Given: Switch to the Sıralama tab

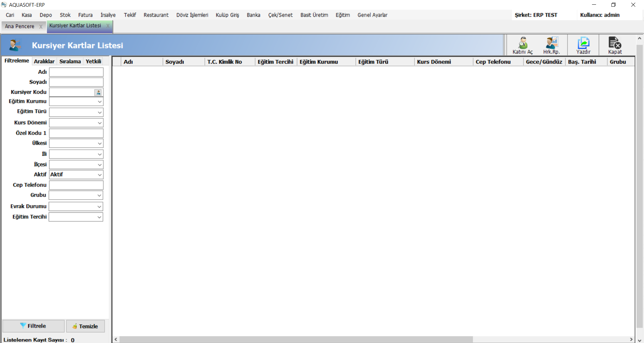Looking at the screenshot, I should 70,61.
